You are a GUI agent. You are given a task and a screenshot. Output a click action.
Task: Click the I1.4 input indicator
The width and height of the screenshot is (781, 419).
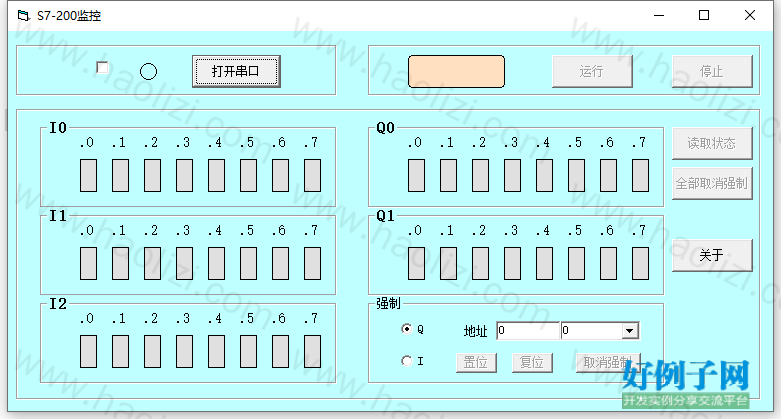point(216,263)
